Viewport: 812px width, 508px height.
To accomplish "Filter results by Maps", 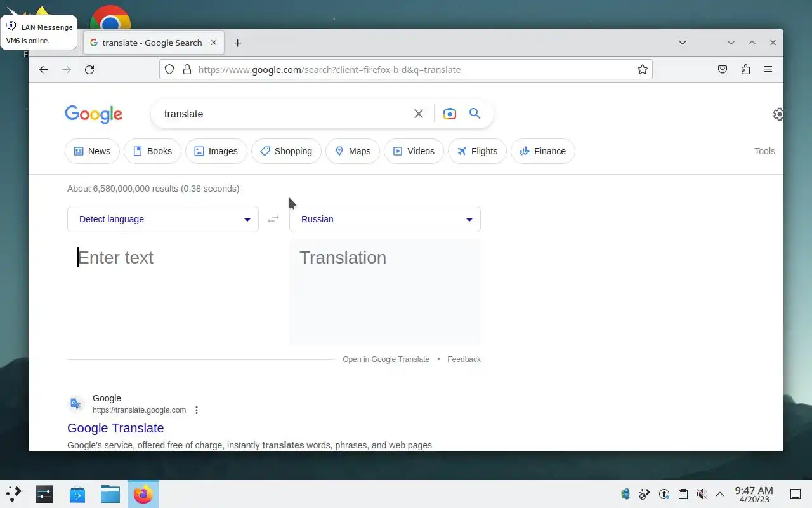I will point(353,151).
